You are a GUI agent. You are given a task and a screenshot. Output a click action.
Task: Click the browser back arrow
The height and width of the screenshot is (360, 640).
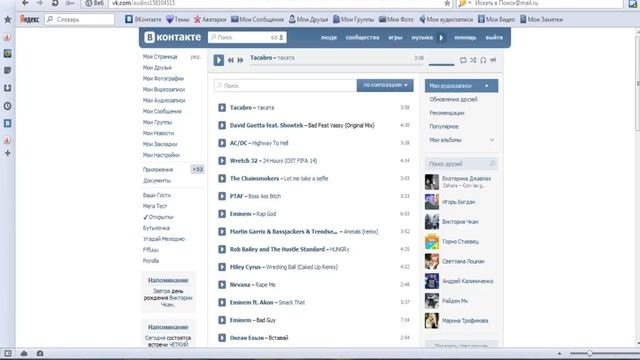(25, 3)
